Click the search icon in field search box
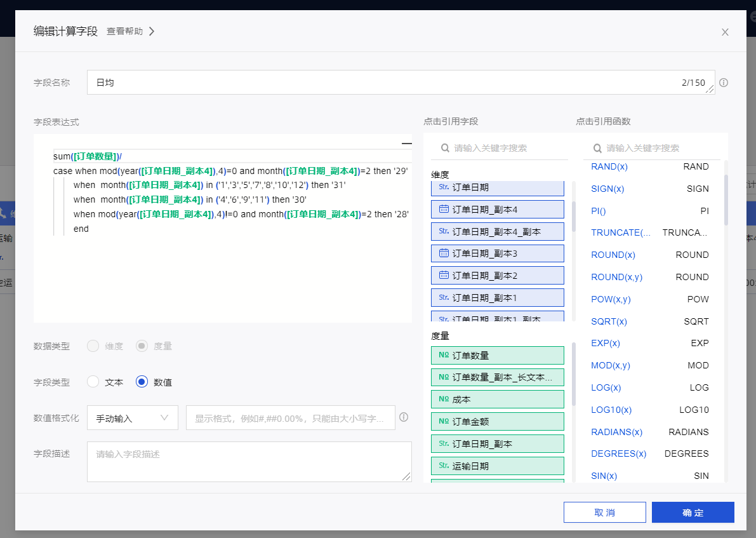The height and width of the screenshot is (538, 756). click(445, 148)
